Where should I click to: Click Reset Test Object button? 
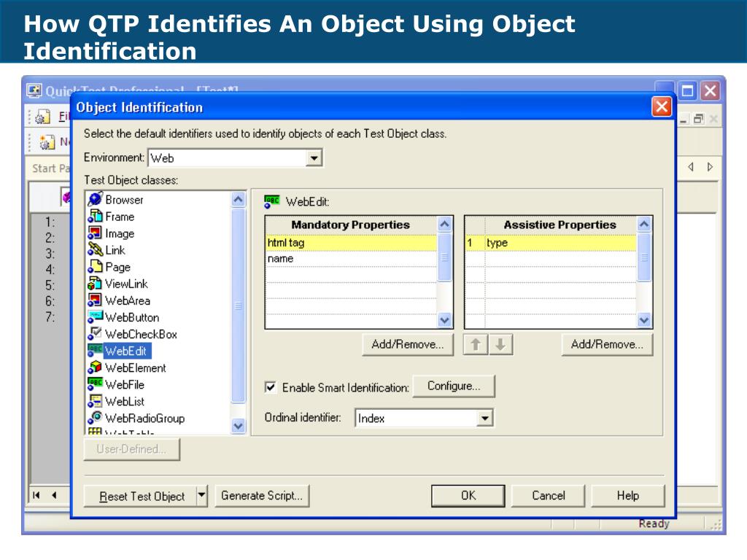point(141,496)
